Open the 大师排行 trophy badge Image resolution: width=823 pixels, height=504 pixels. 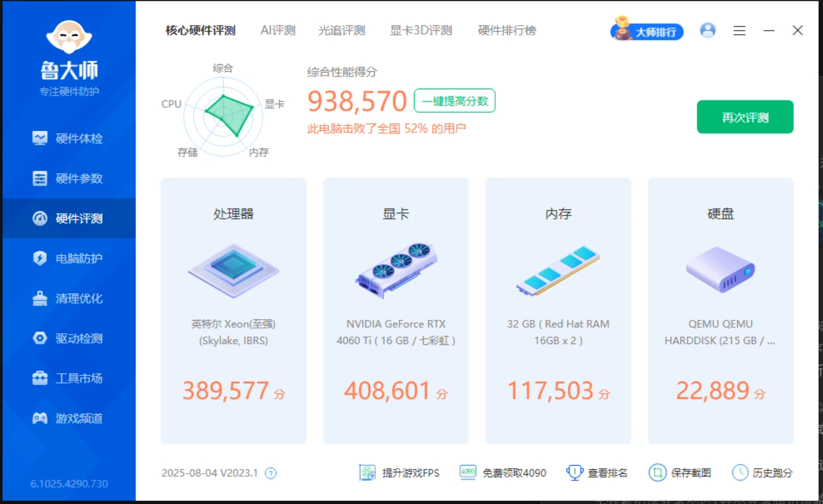click(x=647, y=29)
